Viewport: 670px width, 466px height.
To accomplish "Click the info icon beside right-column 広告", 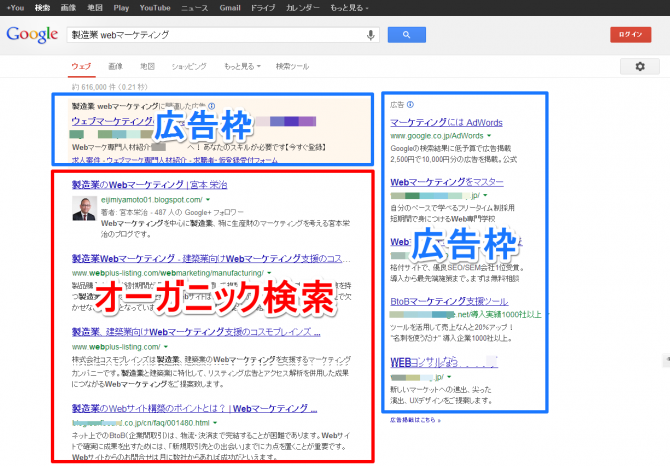I will point(410,104).
